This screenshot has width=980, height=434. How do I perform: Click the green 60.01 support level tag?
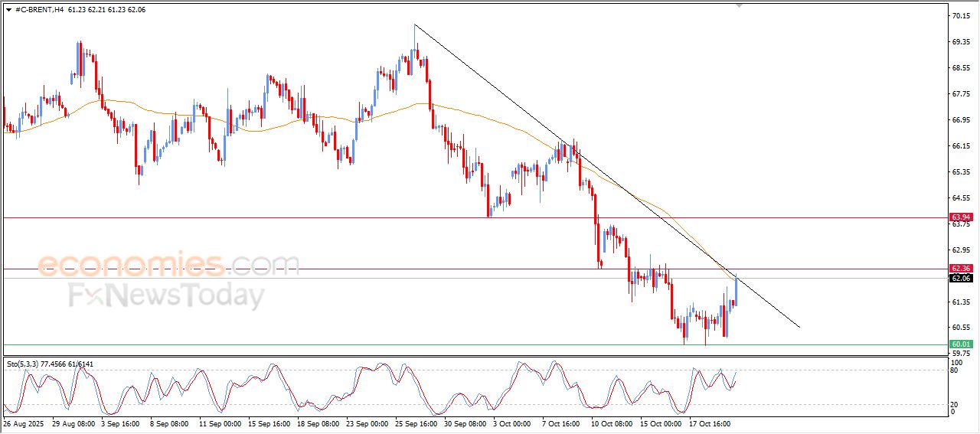pyautogui.click(x=960, y=344)
